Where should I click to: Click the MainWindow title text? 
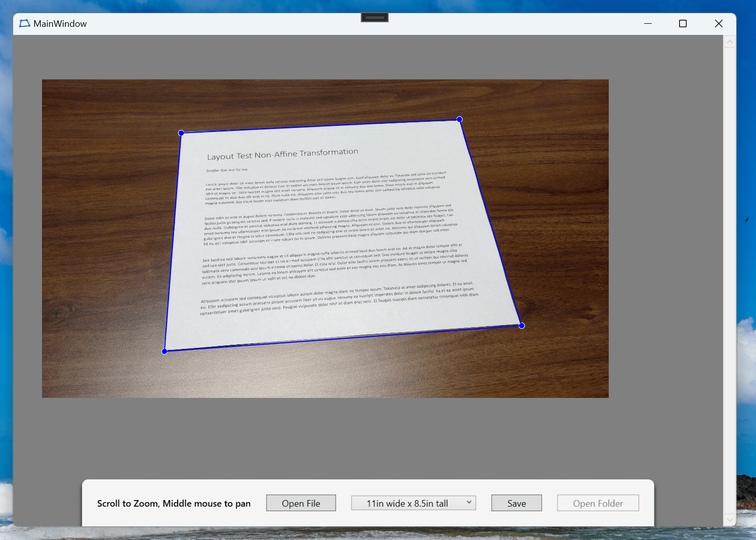pyautogui.click(x=60, y=24)
